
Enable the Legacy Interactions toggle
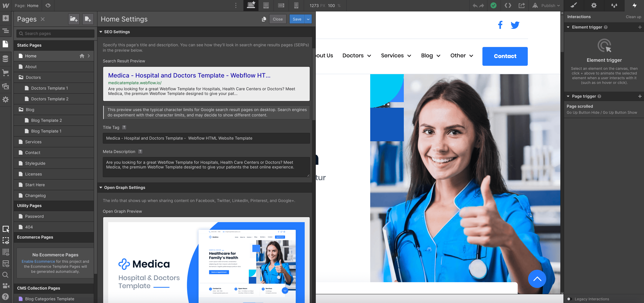569,299
